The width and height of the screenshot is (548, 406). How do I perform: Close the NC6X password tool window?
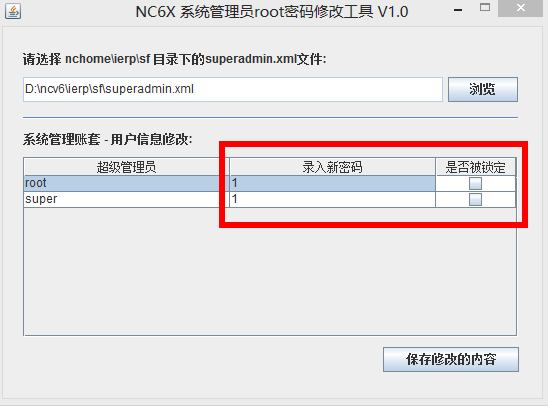coord(521,8)
